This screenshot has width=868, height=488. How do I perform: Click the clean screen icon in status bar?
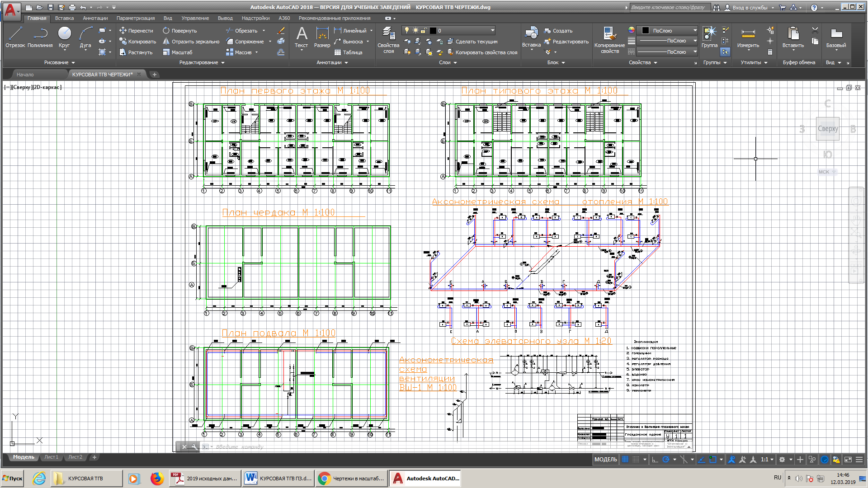(848, 460)
